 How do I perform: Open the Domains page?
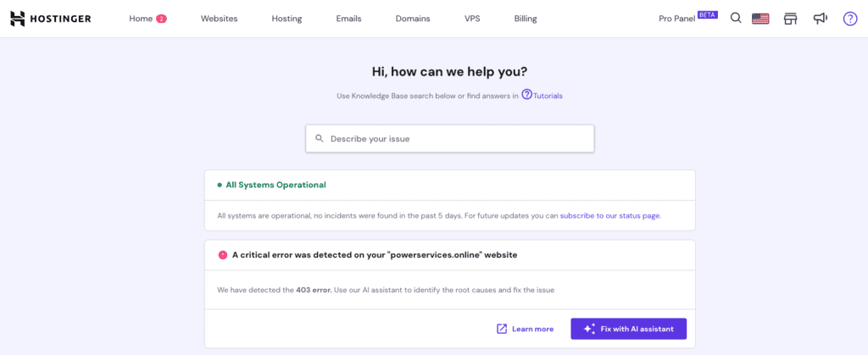point(413,19)
